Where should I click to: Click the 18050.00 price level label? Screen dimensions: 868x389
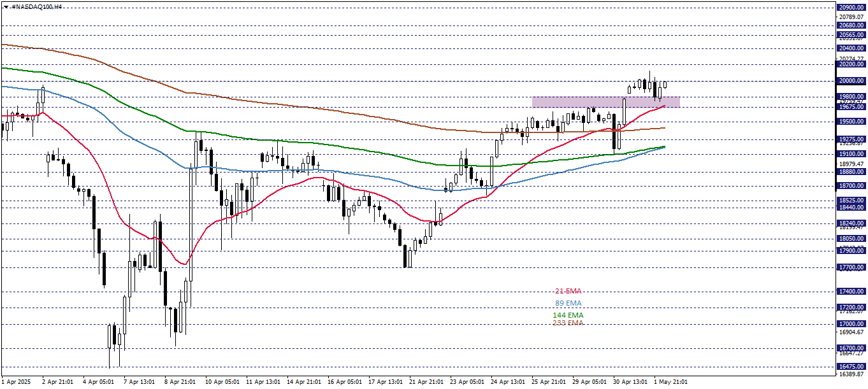coord(851,239)
